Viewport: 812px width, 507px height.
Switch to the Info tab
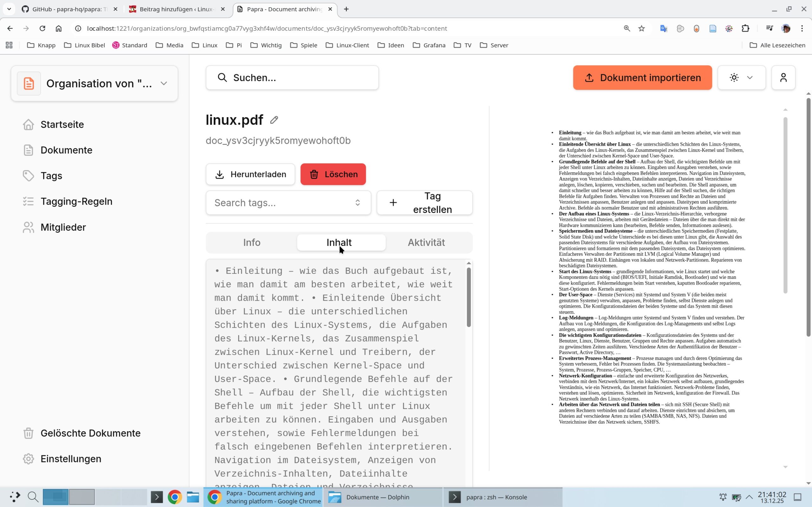[252, 242]
